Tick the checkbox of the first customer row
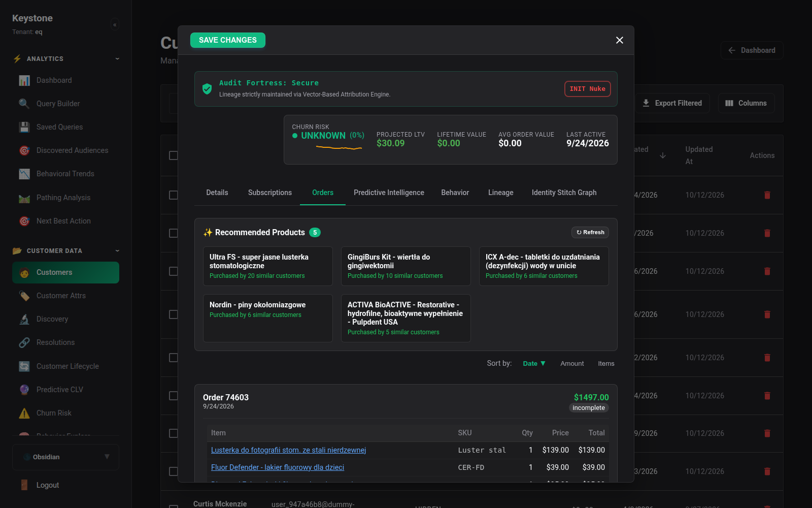812x508 pixels. point(173,195)
